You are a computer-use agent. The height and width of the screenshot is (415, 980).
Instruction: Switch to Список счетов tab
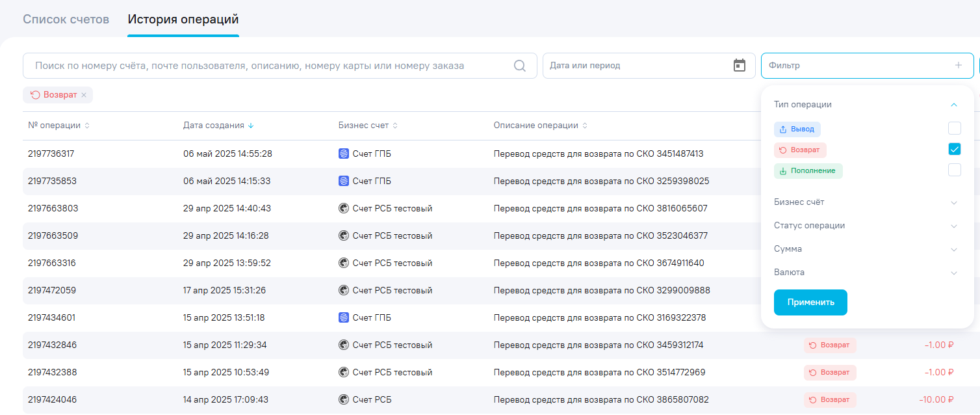tap(66, 19)
